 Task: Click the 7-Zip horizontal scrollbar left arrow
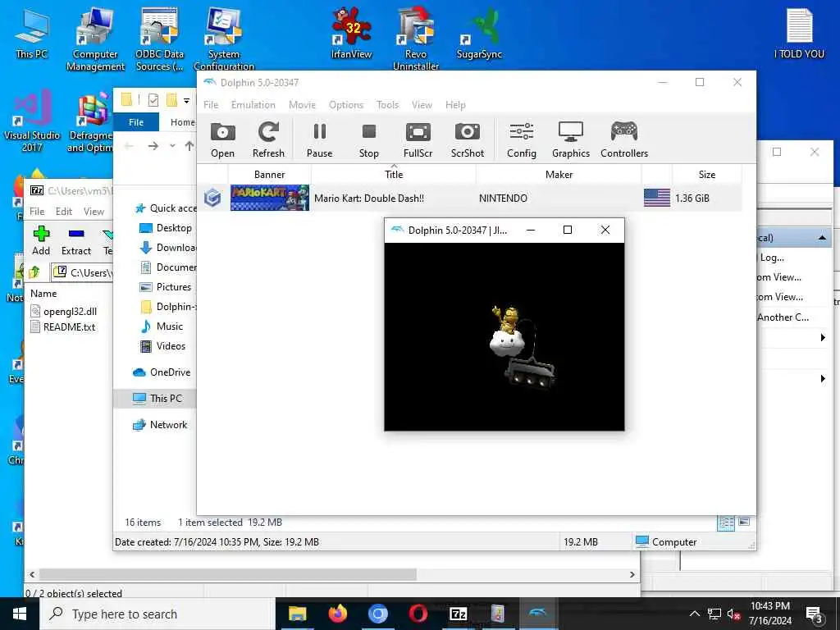(32, 574)
